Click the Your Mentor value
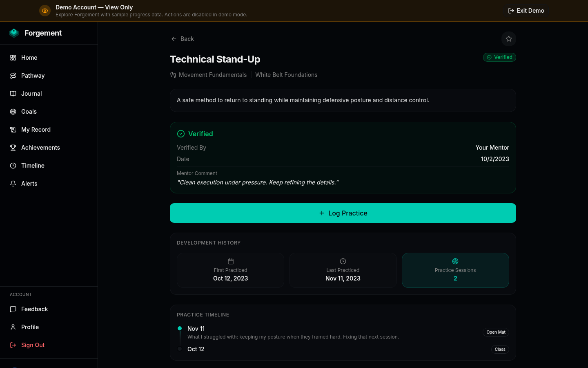Screen dimensions: 588x368 pyautogui.click(x=492, y=148)
